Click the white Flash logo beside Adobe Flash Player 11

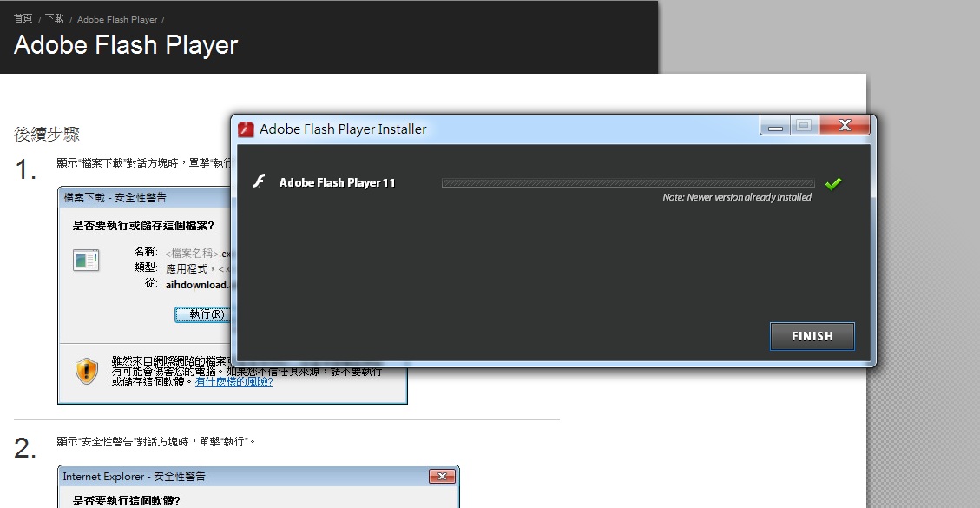click(259, 181)
